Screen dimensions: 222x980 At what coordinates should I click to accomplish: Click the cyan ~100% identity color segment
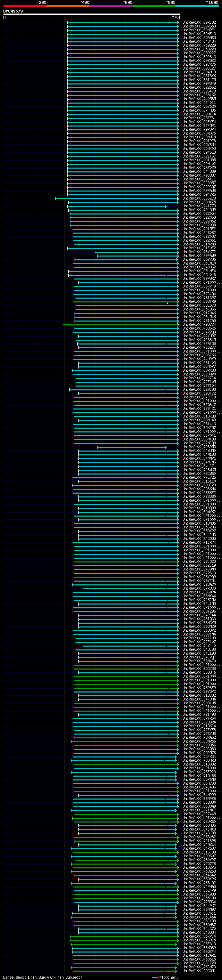pyautogui.click(x=197, y=6)
